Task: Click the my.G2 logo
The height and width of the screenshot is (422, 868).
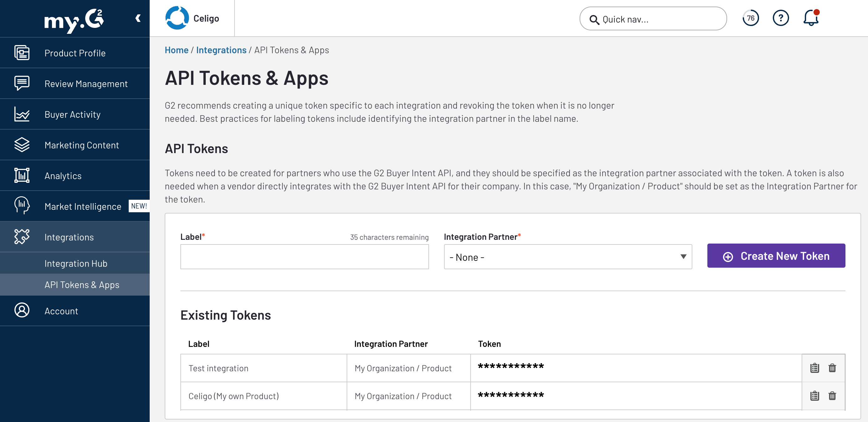Action: click(x=74, y=21)
